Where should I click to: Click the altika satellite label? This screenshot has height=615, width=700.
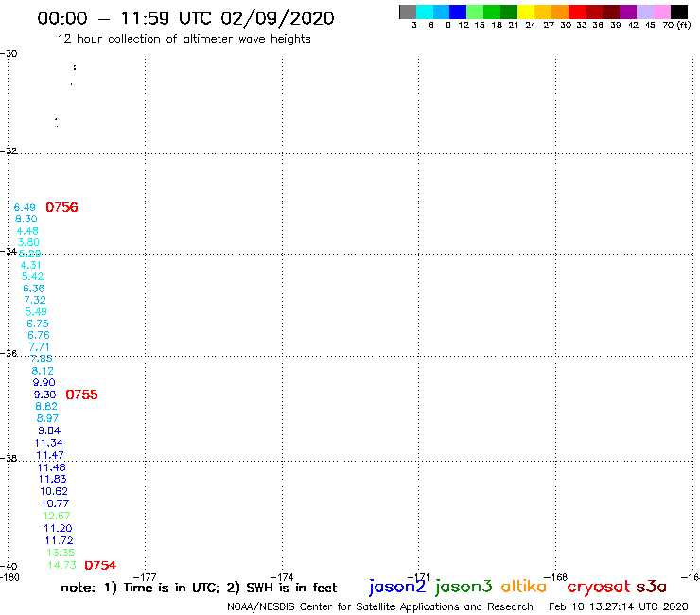click(x=523, y=586)
